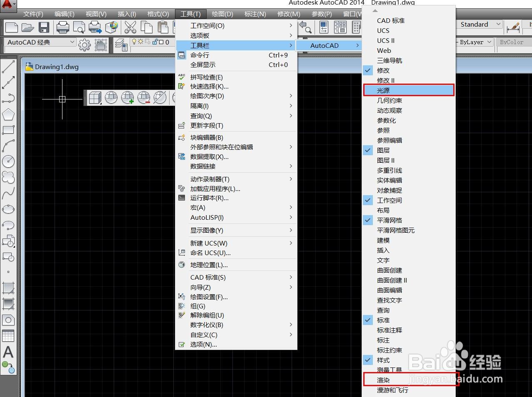532x397 pixels.
Task: Open the 文件(F) menu
Action: point(33,14)
